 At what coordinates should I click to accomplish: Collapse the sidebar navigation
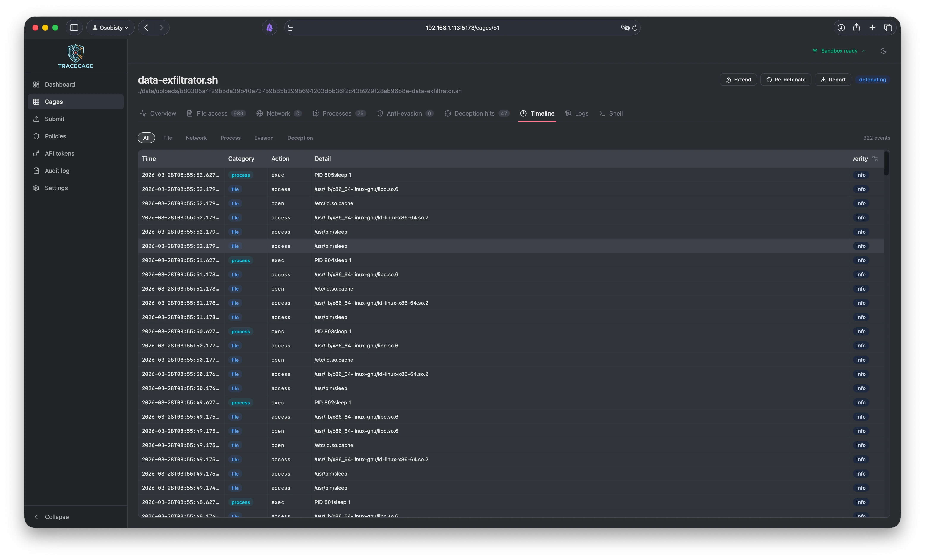(x=52, y=517)
